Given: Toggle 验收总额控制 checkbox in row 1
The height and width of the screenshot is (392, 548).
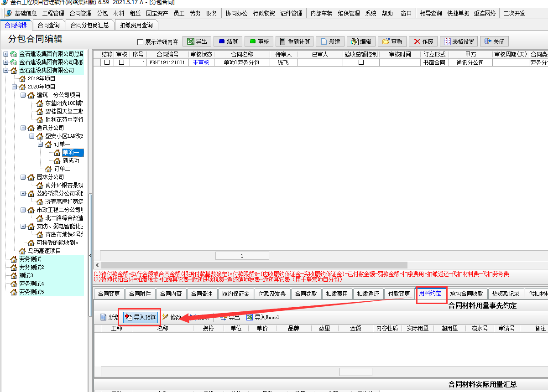Looking at the screenshot, I should [361, 62].
